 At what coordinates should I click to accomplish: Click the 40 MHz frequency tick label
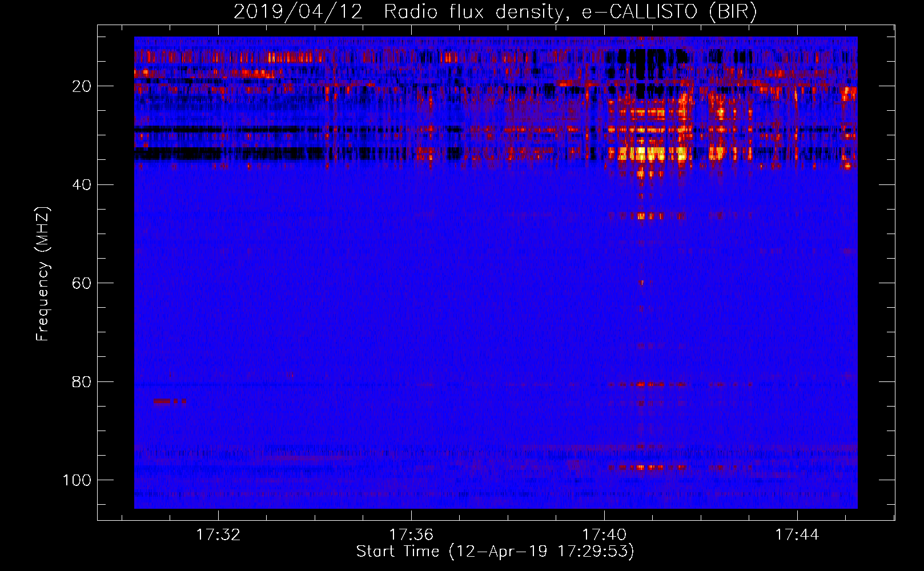pos(82,185)
